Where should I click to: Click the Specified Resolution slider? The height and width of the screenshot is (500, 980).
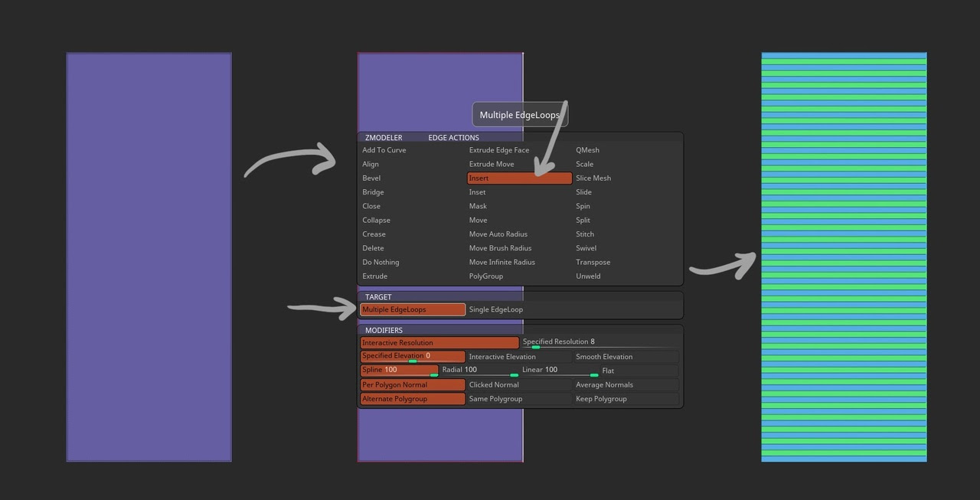click(x=599, y=343)
